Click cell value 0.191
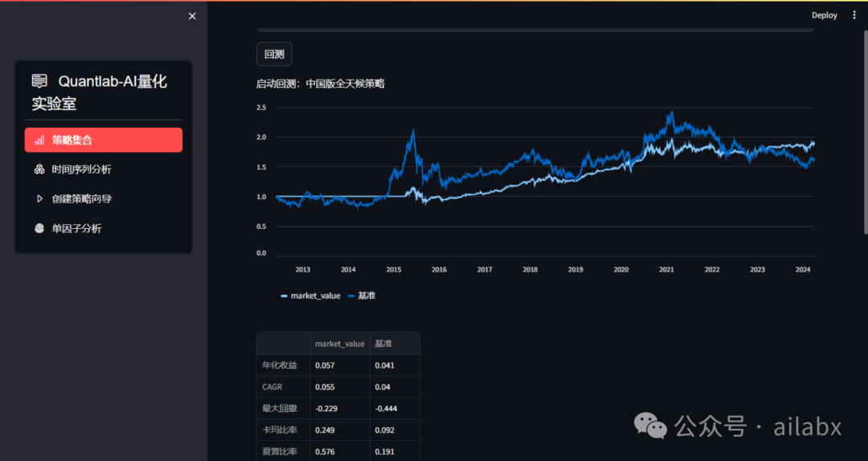The image size is (868, 461). coord(395,451)
